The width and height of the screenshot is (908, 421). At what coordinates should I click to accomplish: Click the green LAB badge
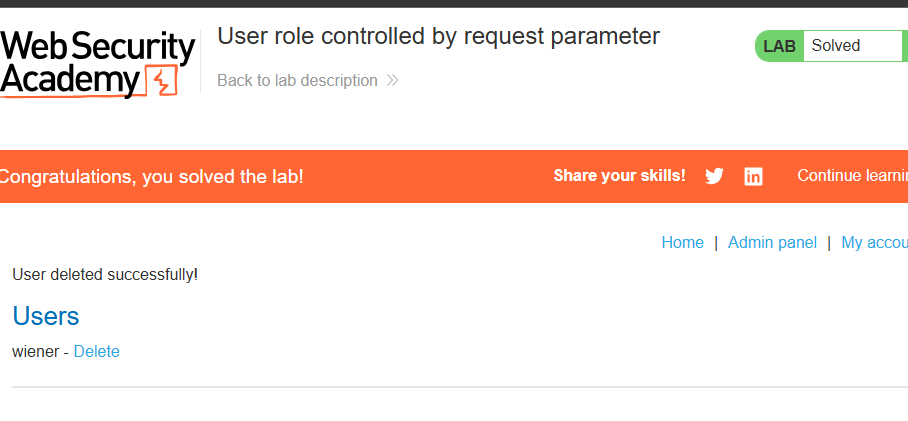coord(779,46)
